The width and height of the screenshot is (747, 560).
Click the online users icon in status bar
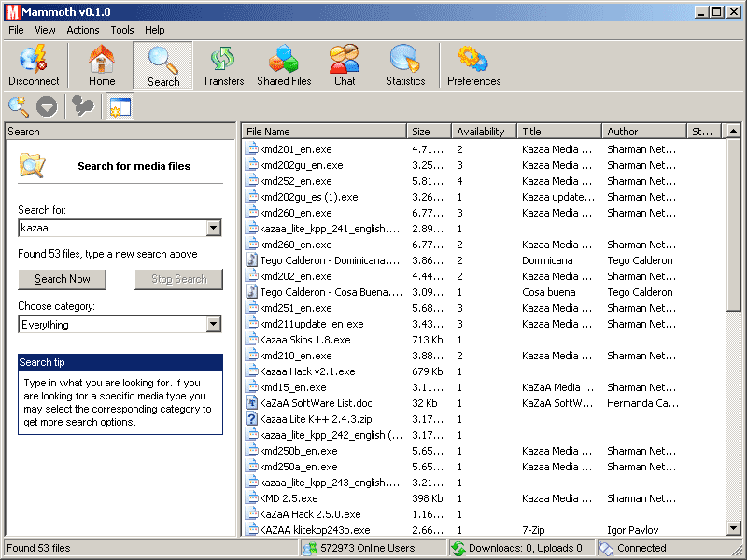pyautogui.click(x=310, y=549)
